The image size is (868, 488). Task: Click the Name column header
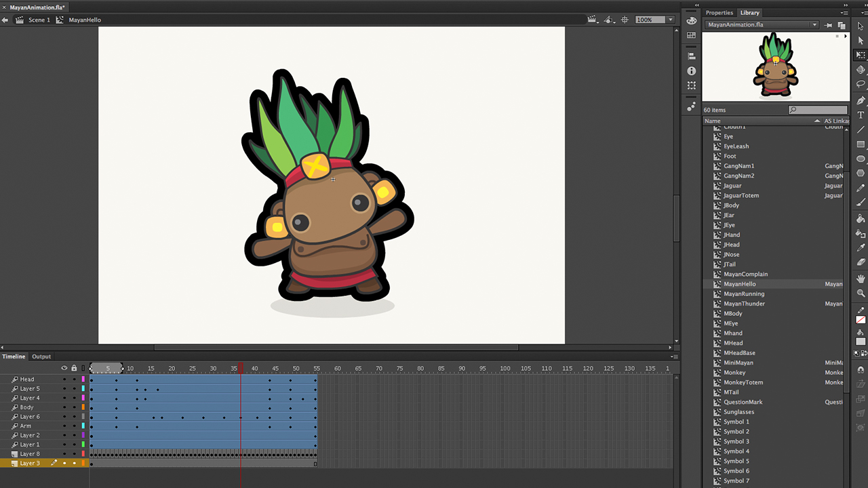point(762,121)
